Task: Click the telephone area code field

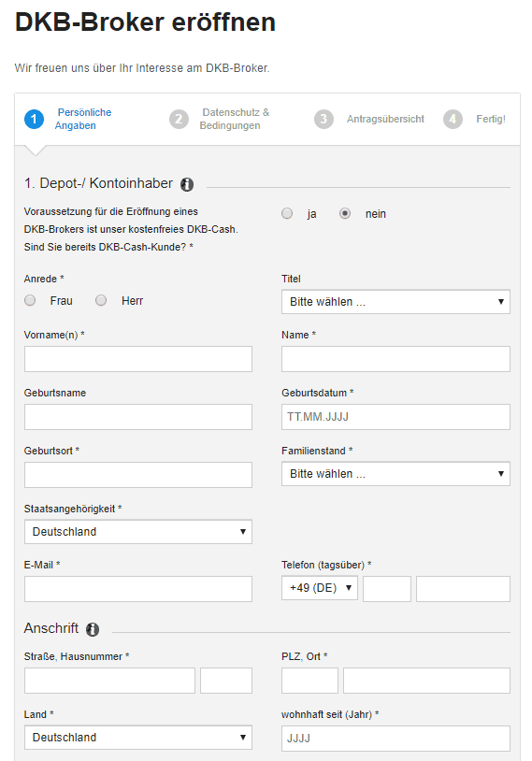Action: click(x=387, y=589)
